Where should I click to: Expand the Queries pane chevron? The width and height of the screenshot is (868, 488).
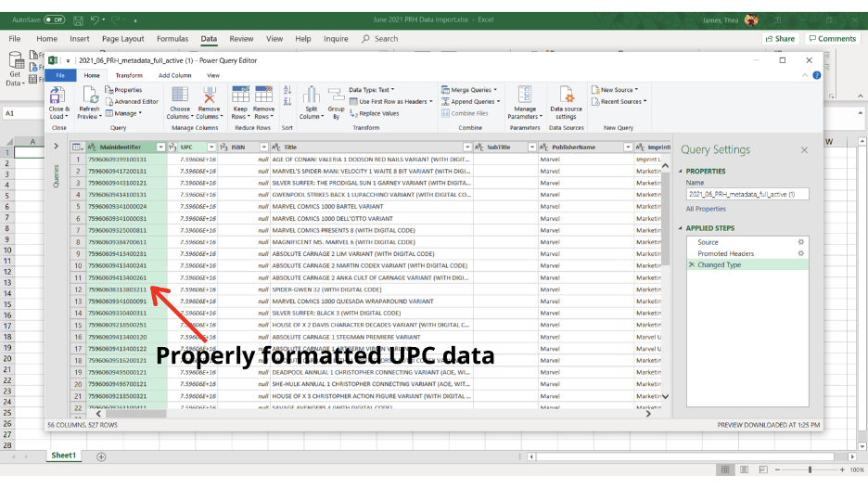tap(56, 147)
